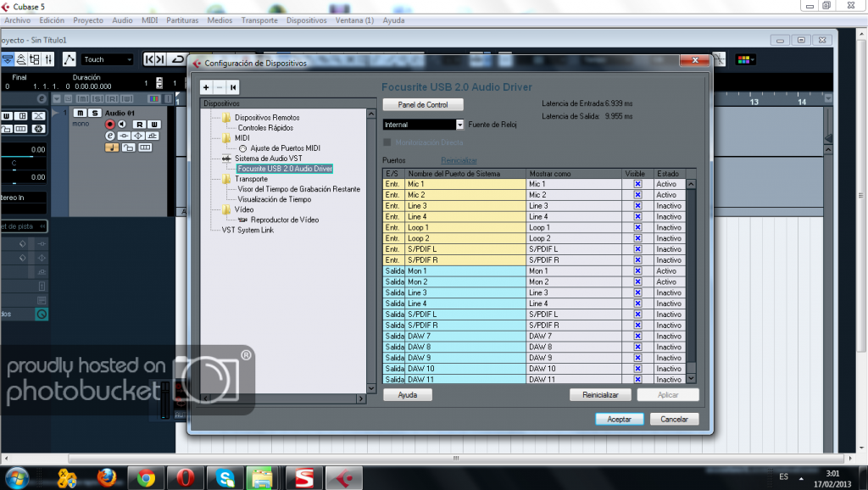Mute the Audio 01 track
The width and height of the screenshot is (868, 490).
(81, 113)
